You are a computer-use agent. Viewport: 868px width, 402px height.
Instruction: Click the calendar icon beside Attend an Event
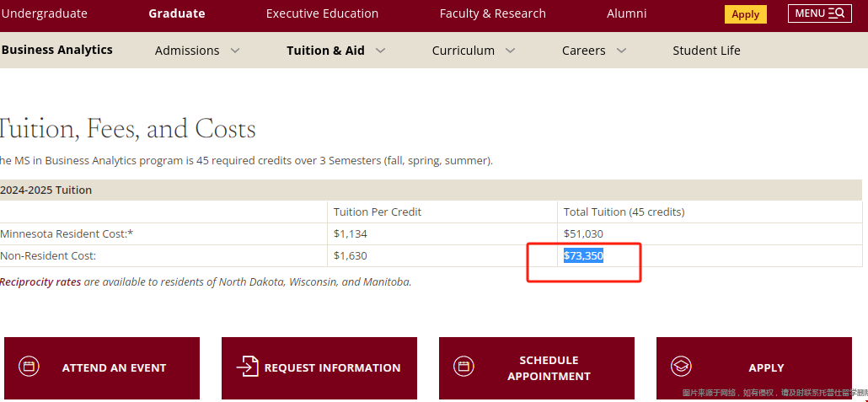point(29,367)
